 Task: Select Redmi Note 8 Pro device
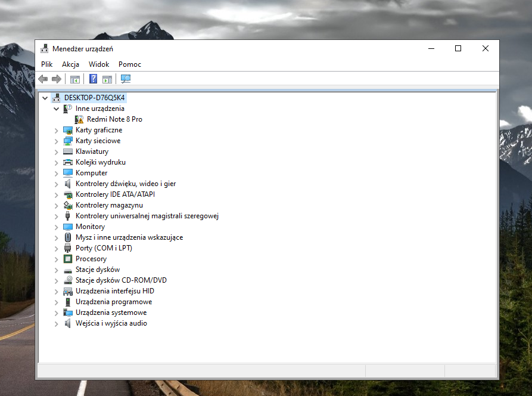[x=114, y=119]
